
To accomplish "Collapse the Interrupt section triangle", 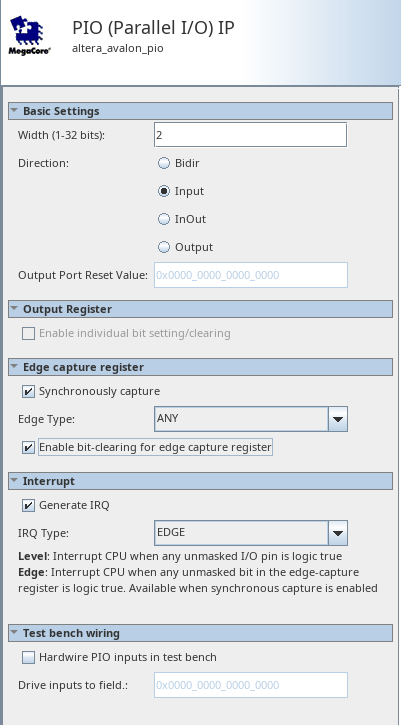I will tap(14, 480).
